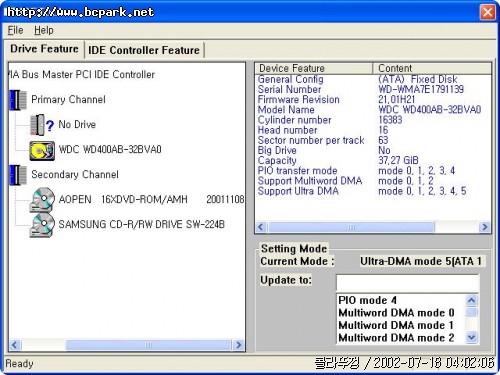Switch to the Drive Feature tab
The width and height of the screenshot is (500, 375).
point(44,49)
